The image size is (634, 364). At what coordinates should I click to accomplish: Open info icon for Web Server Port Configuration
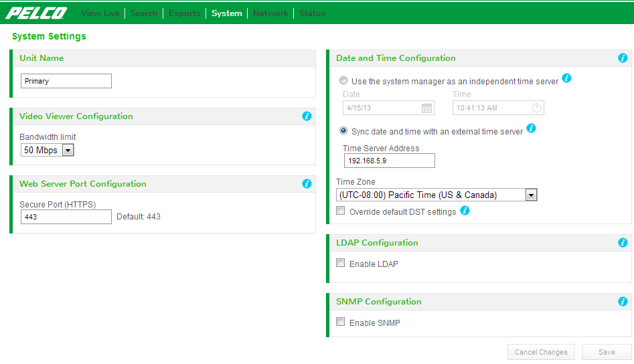tap(307, 184)
